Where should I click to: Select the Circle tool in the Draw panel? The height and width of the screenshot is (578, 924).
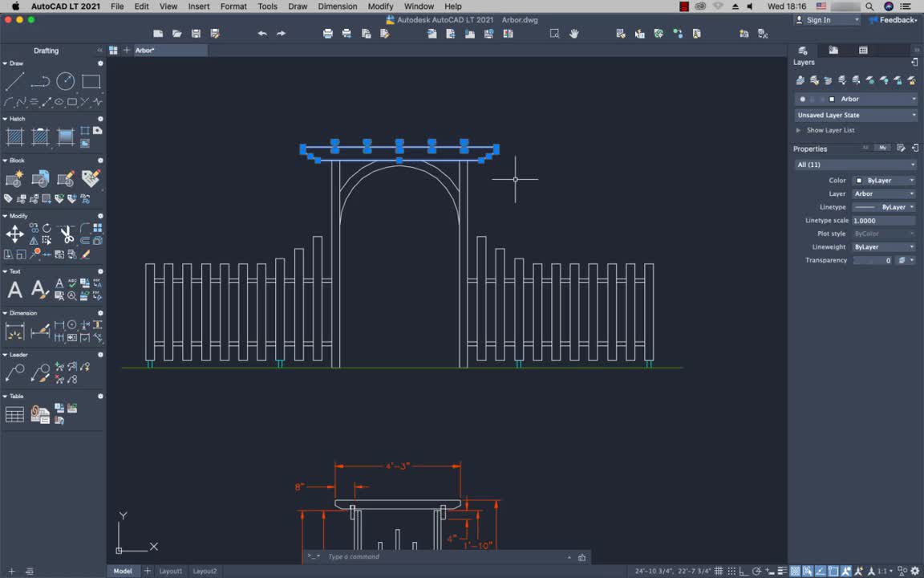click(x=66, y=81)
